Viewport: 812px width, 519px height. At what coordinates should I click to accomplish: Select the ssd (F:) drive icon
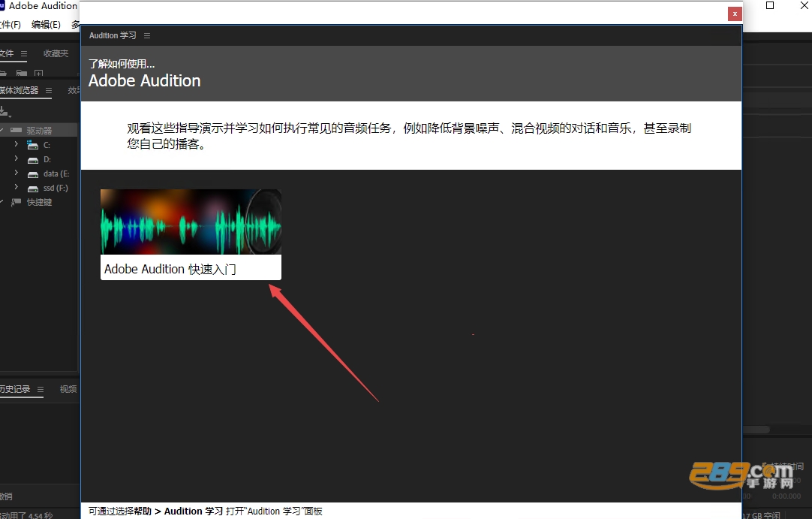(x=32, y=189)
